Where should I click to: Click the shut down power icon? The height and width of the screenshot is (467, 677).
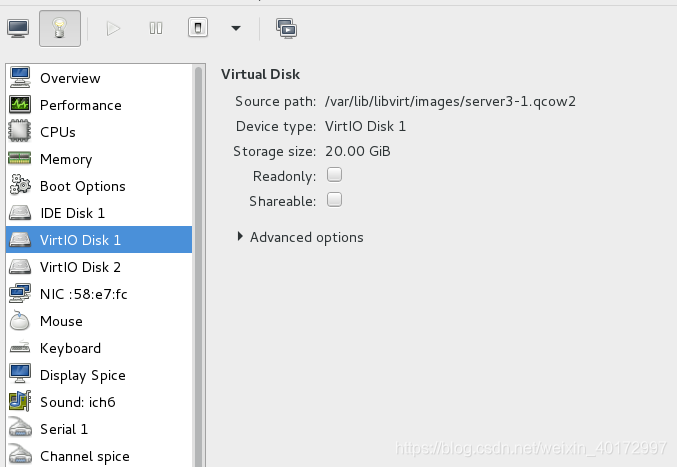coord(198,28)
